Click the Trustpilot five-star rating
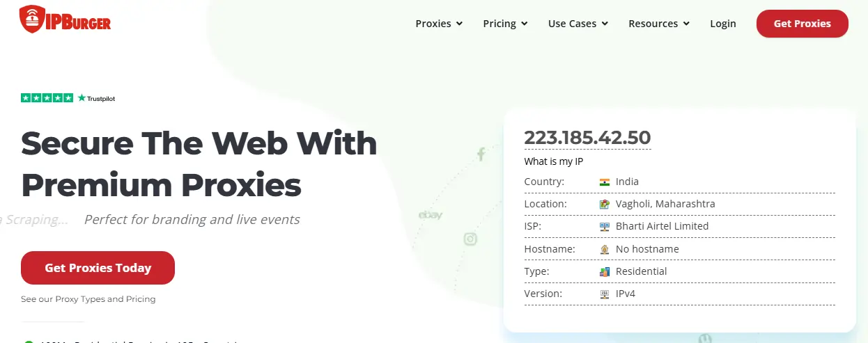This screenshot has height=343, width=868. click(x=47, y=98)
